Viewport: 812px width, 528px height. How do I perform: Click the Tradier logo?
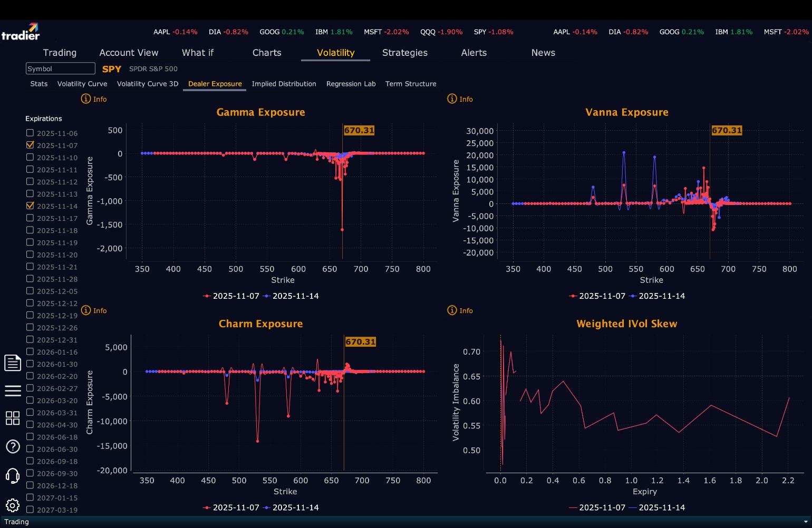point(21,32)
